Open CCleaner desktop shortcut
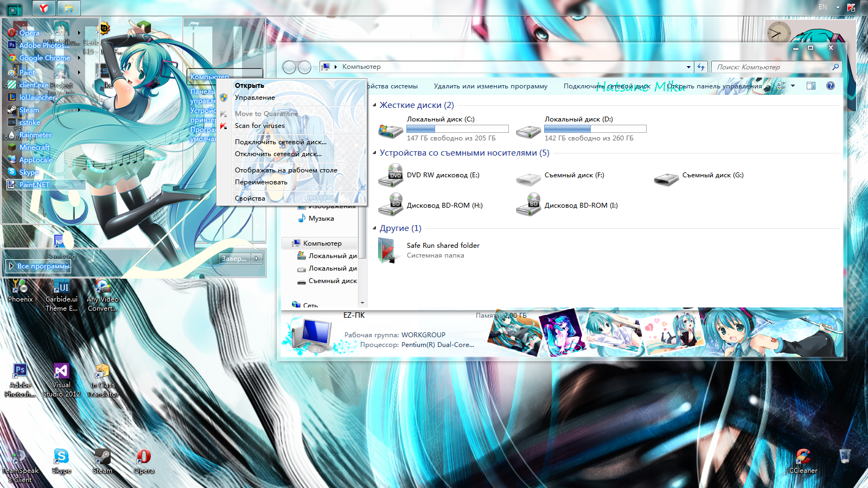 [803, 461]
